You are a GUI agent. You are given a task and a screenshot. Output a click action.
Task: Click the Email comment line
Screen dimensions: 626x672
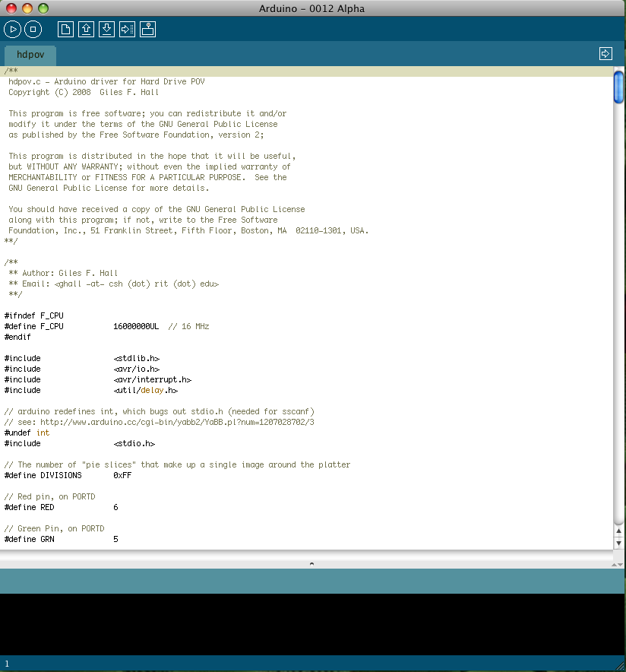click(113, 284)
